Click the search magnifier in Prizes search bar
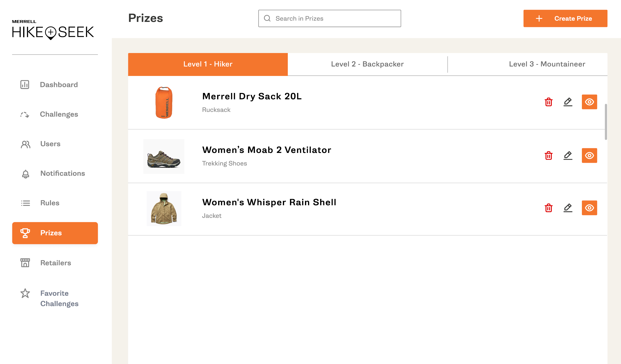 268,18
